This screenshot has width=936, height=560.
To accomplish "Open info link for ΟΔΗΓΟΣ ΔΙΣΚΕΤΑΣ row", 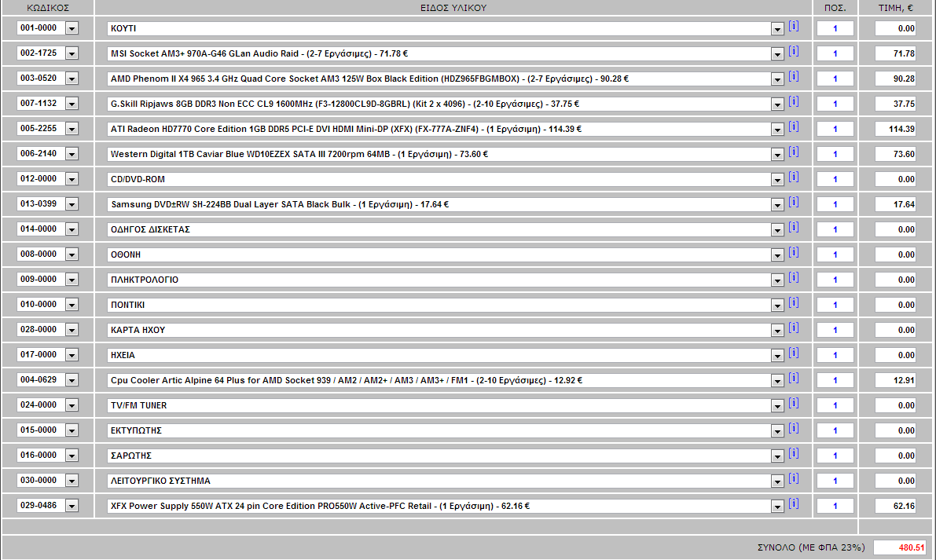I will (x=793, y=227).
